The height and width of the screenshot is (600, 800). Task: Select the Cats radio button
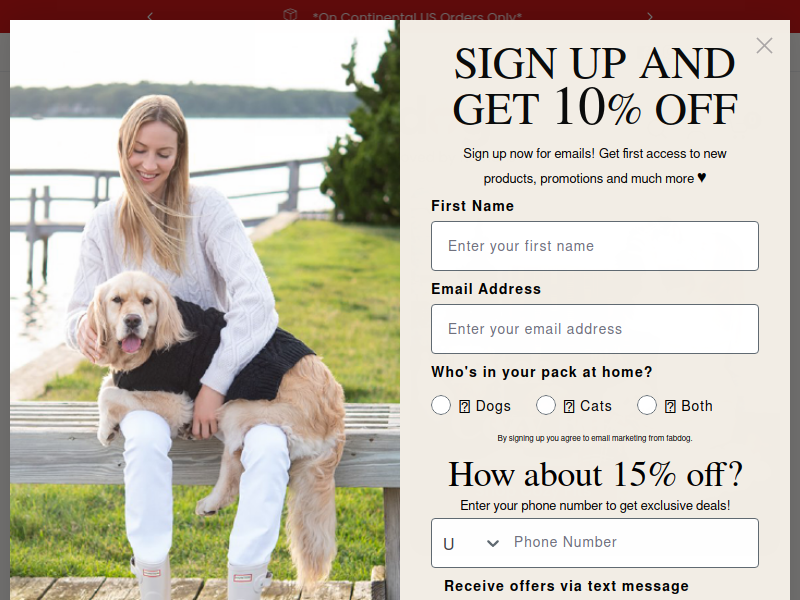click(546, 405)
